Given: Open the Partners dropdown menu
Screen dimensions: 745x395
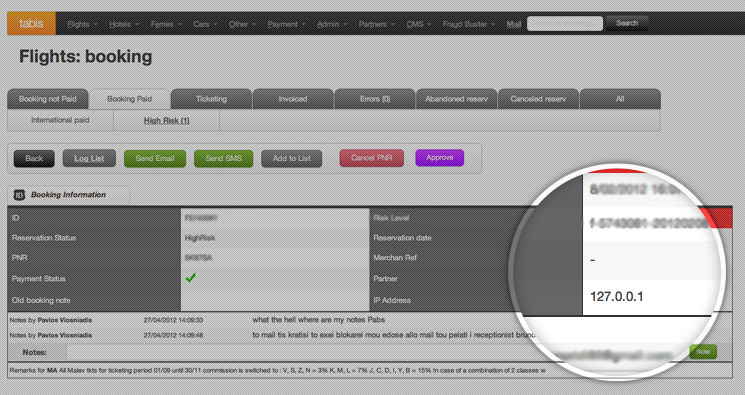Looking at the screenshot, I should coord(376,24).
